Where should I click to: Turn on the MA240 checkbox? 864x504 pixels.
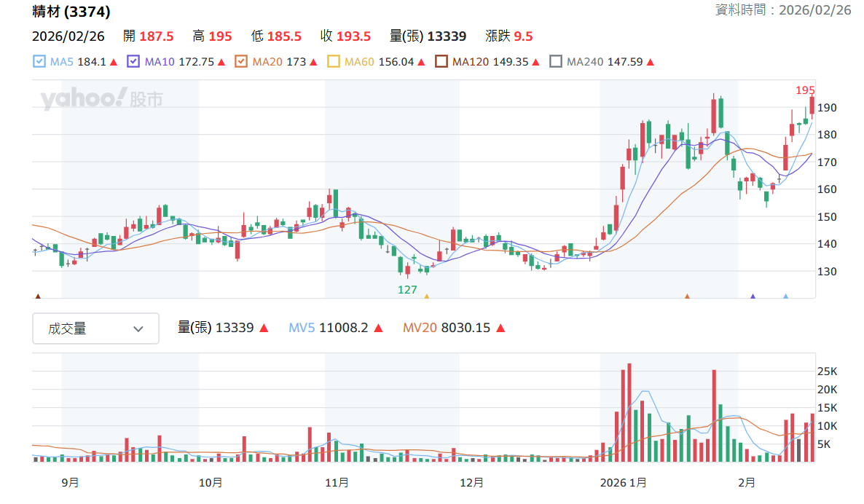point(556,62)
